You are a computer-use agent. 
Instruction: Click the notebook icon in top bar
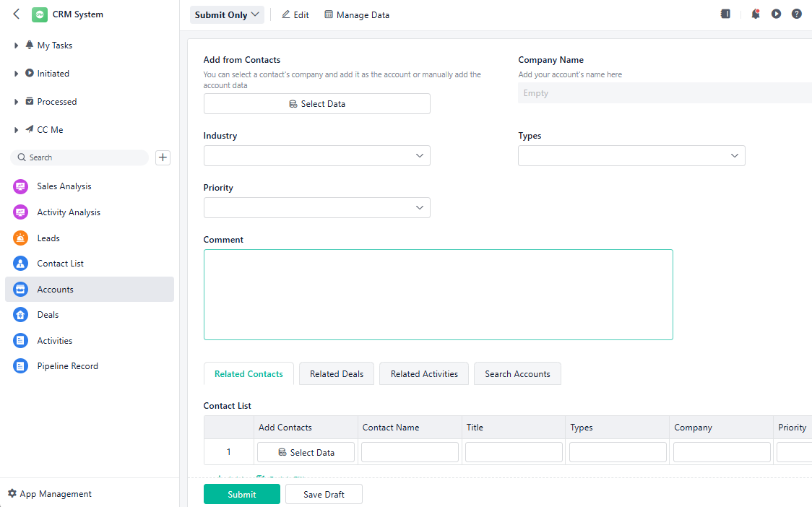[725, 14]
